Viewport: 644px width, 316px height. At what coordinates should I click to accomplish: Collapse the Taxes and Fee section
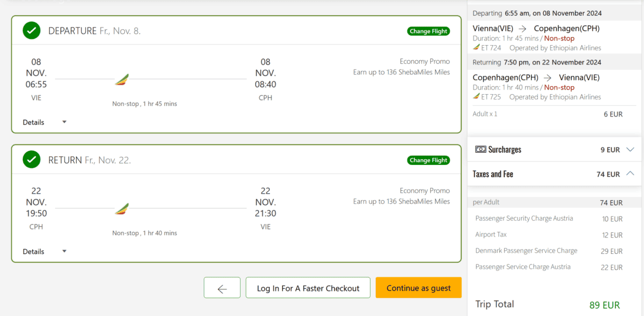[630, 174]
